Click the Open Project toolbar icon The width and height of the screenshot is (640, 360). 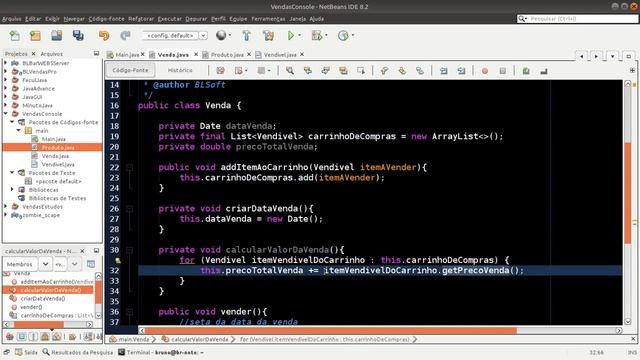point(57,36)
